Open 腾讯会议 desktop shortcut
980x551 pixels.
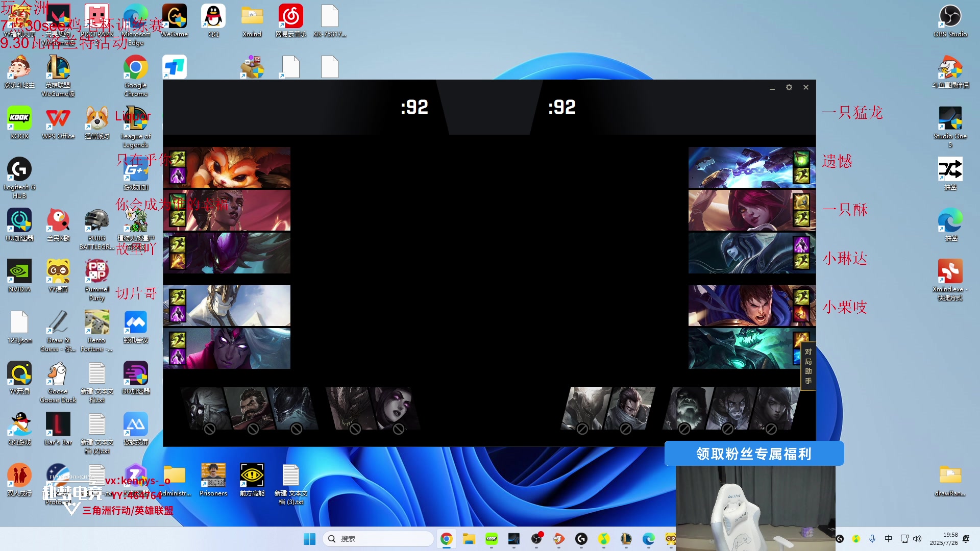pos(136,327)
